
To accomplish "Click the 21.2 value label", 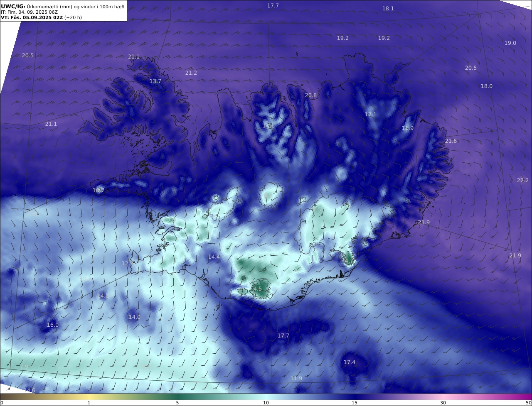I will point(191,73).
